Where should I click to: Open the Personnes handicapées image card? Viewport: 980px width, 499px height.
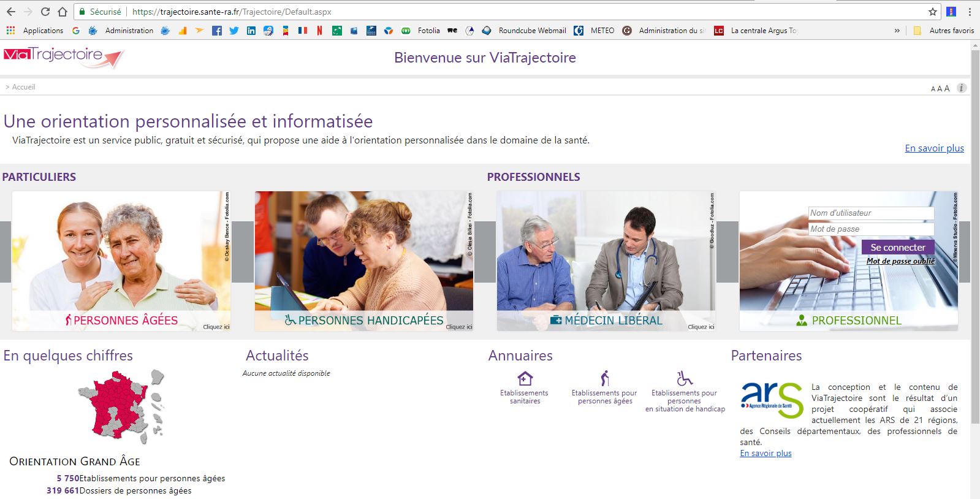(x=364, y=261)
